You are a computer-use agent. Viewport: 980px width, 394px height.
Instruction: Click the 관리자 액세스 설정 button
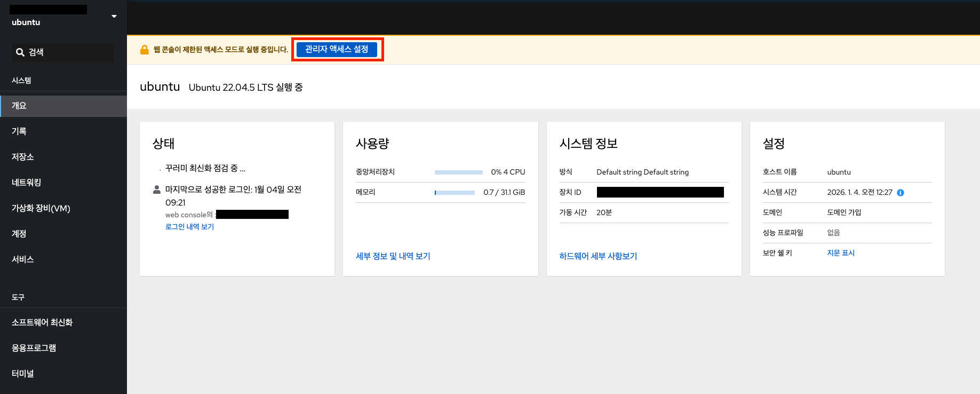337,49
